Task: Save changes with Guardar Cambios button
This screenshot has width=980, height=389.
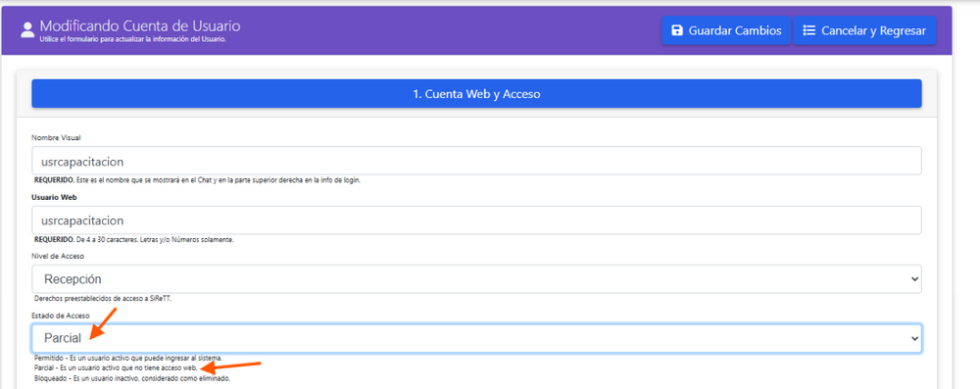Action: click(x=726, y=30)
